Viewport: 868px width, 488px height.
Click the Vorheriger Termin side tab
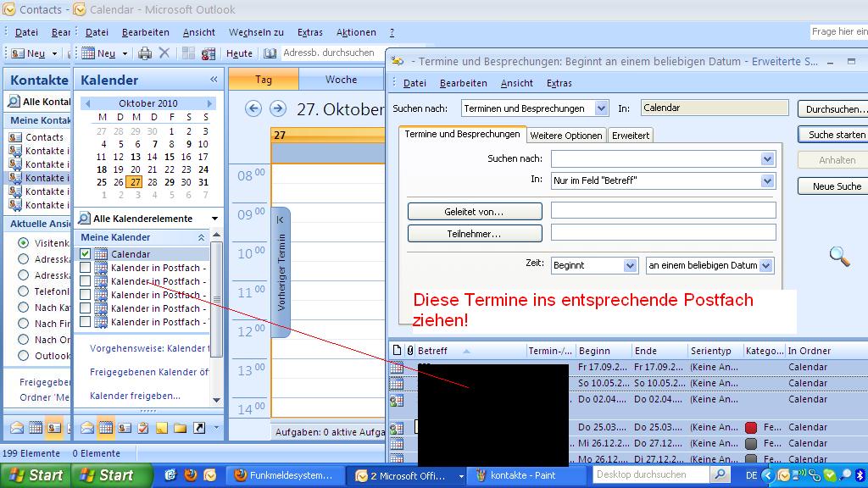(x=281, y=272)
